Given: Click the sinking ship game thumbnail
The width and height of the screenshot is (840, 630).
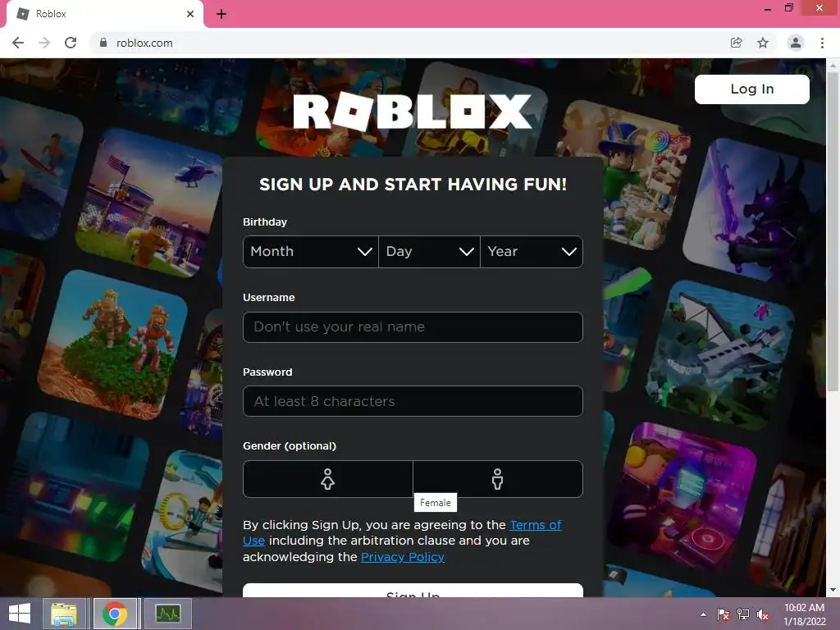Looking at the screenshot, I should point(720,354).
